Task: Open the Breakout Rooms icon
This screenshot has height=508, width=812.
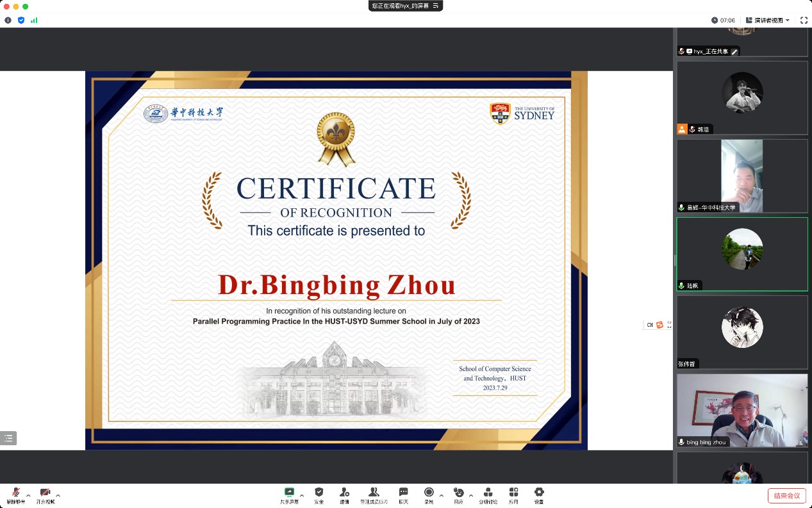Action: click(x=488, y=493)
